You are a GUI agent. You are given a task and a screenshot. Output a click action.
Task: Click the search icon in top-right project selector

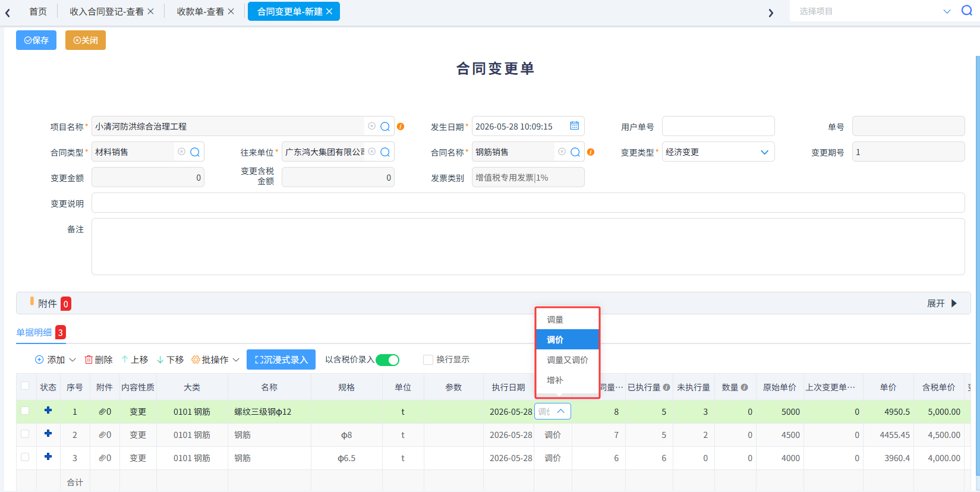[967, 11]
